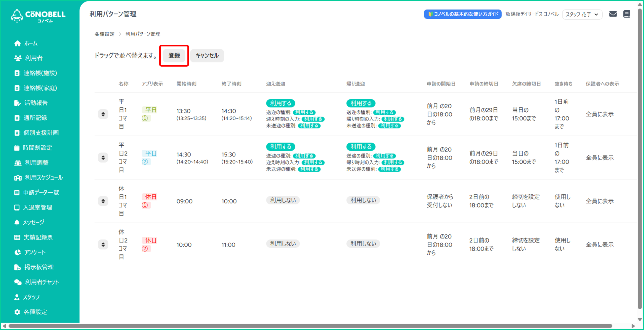This screenshot has width=644, height=330.
Task: Expand the スタッフ 花子 user dropdown
Action: (582, 14)
